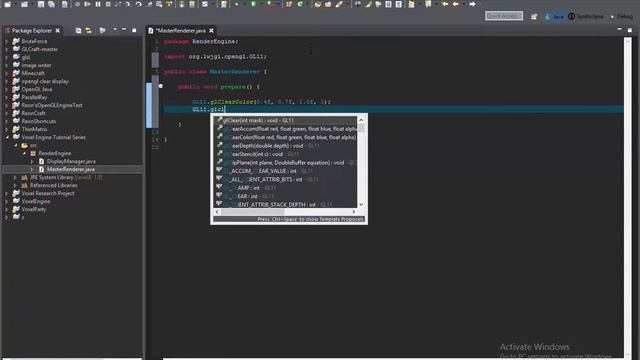This screenshot has height=360, width=640.
Task: Collapse the RenderEngine package
Action: [x=24, y=153]
